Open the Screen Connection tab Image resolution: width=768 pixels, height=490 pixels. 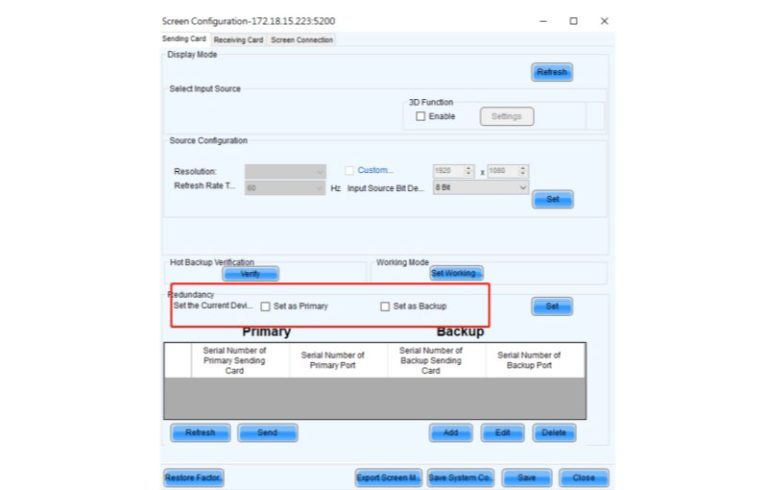coord(302,40)
